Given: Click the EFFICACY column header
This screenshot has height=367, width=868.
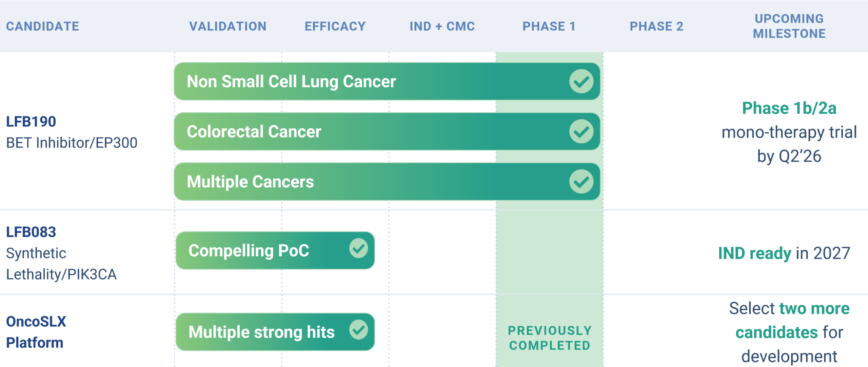Looking at the screenshot, I should (335, 26).
